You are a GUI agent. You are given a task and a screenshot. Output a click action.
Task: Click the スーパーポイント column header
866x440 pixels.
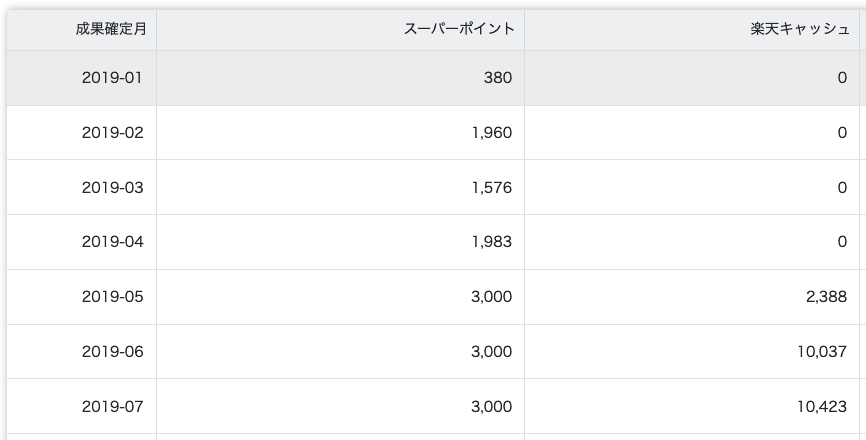459,29
